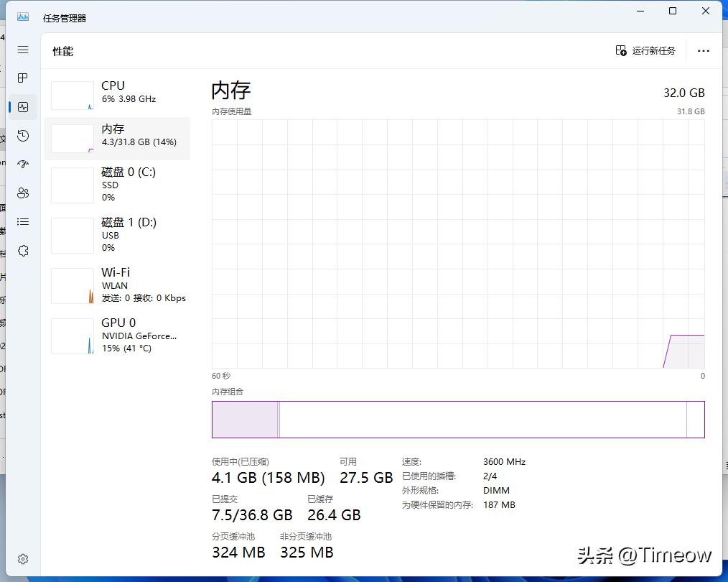View 磁盘 0 (C:) SSD statistics
Screen dimensions: 728x582
(118, 185)
